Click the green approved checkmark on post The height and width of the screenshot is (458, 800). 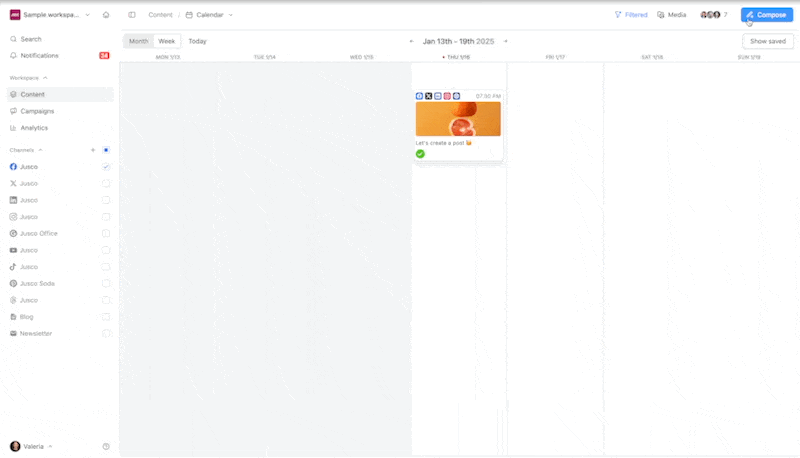coord(420,154)
